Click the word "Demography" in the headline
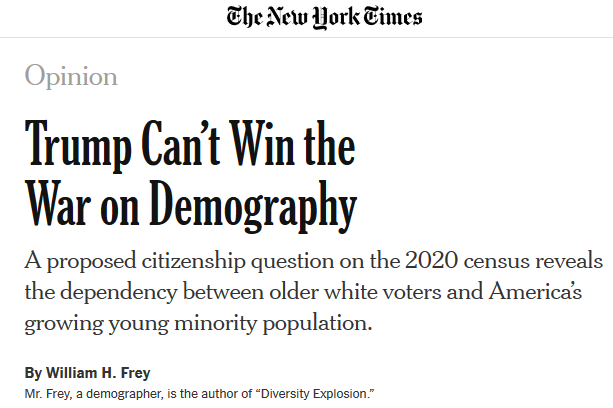This screenshot has width=613, height=408. point(253,205)
